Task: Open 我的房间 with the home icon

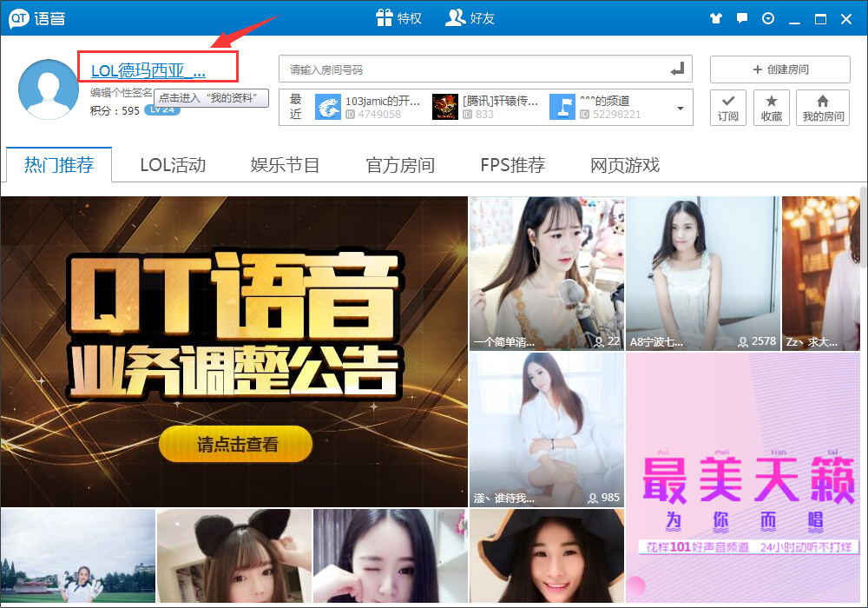Action: [822, 107]
